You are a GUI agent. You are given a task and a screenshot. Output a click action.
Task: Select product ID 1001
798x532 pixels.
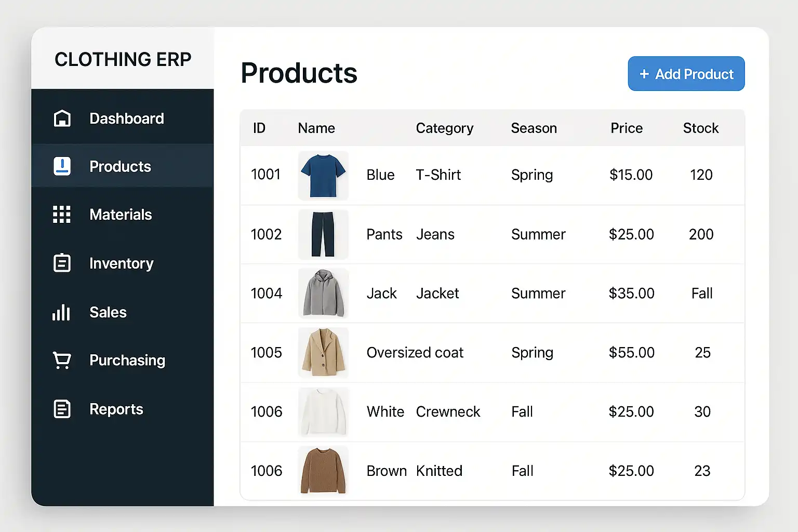[x=266, y=175]
